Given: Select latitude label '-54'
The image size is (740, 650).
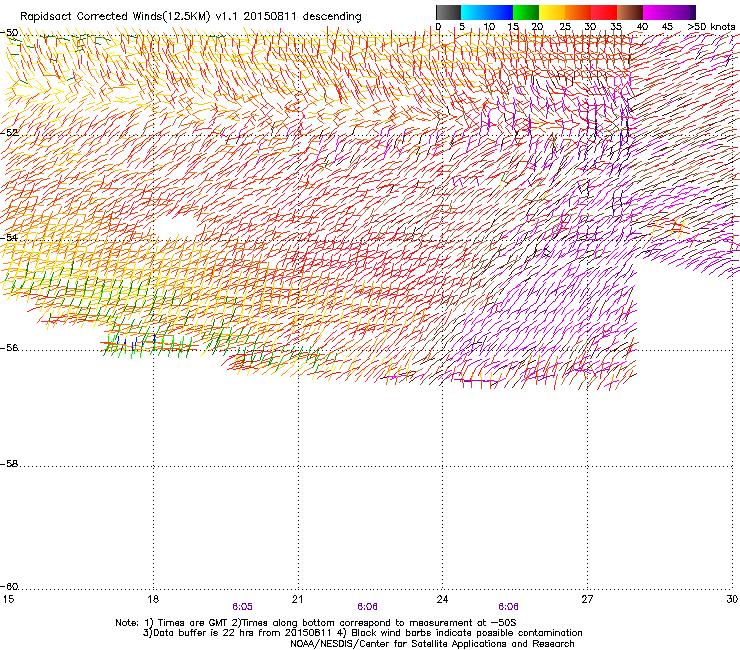Looking at the screenshot, I should pos(9,237).
